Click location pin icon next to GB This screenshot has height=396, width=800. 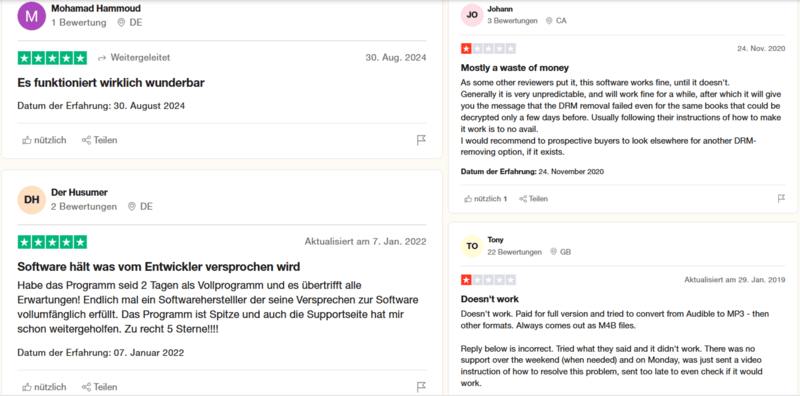point(554,252)
